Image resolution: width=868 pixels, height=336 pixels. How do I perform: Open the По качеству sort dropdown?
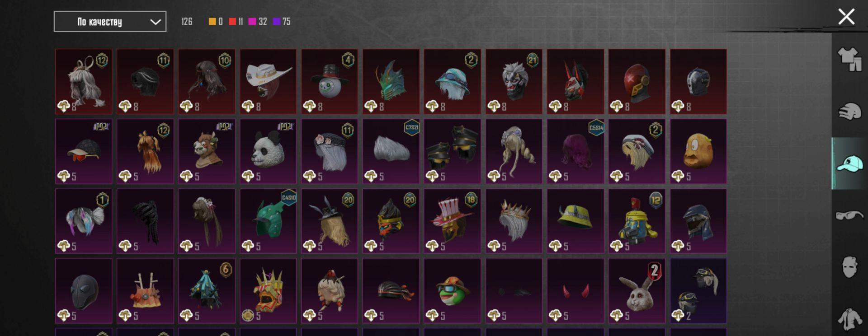110,22
